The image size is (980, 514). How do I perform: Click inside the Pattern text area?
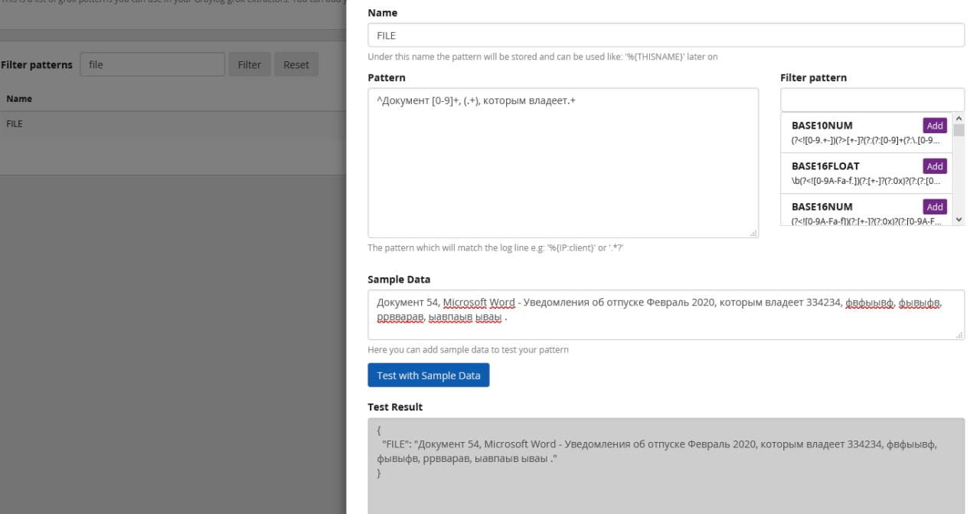pos(563,162)
